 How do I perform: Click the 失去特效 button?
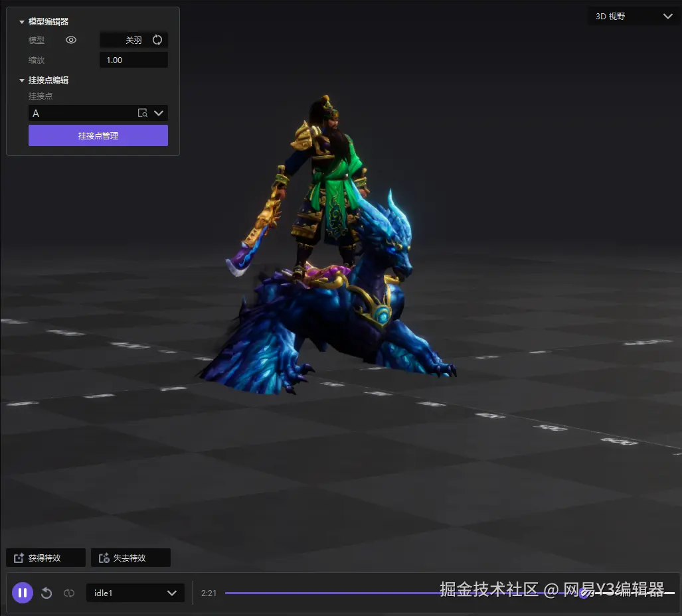[x=130, y=558]
